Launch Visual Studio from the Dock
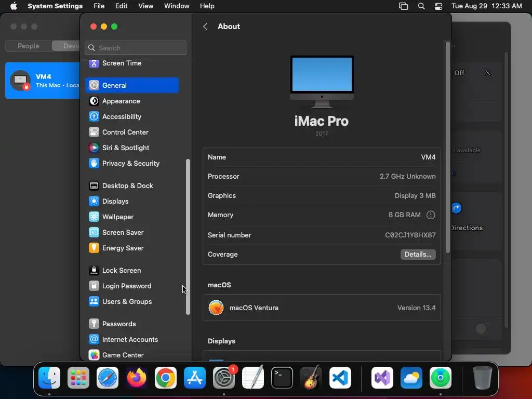Screen dimensions: 532x399 click(382, 378)
